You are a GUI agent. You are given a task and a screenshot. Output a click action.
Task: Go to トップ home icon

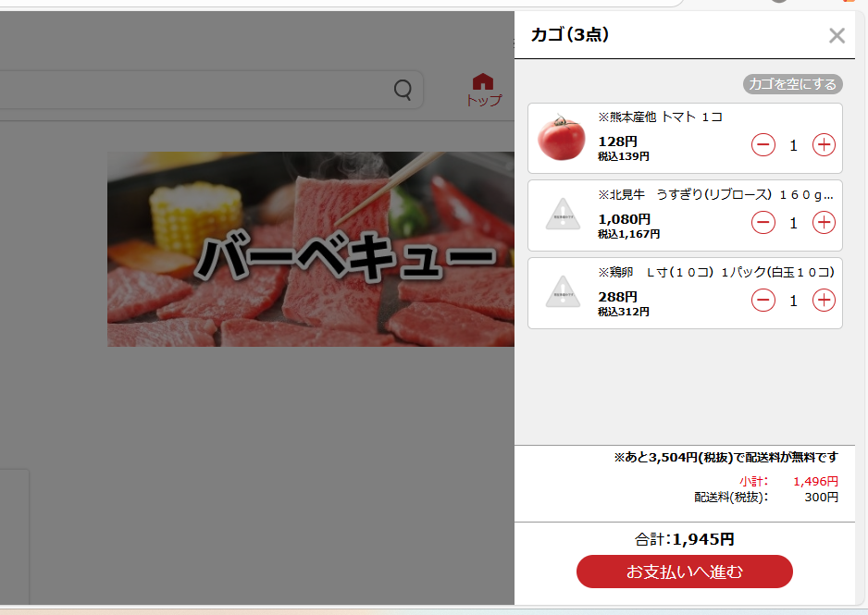483,90
